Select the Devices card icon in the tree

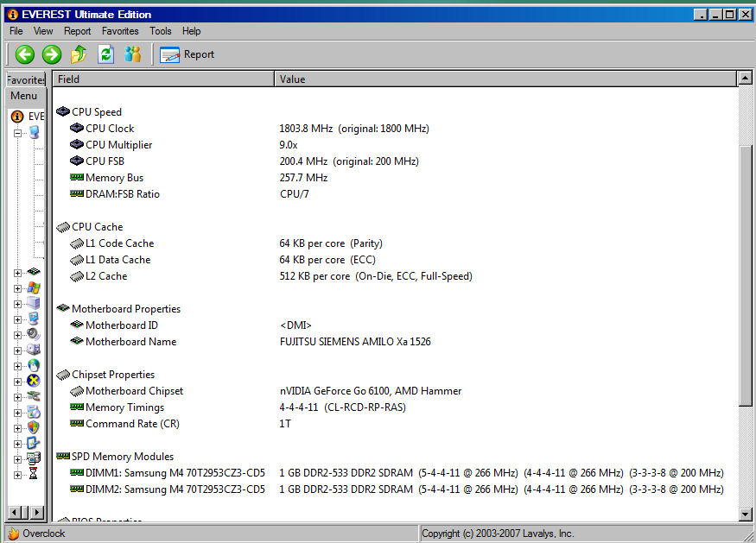point(34,396)
